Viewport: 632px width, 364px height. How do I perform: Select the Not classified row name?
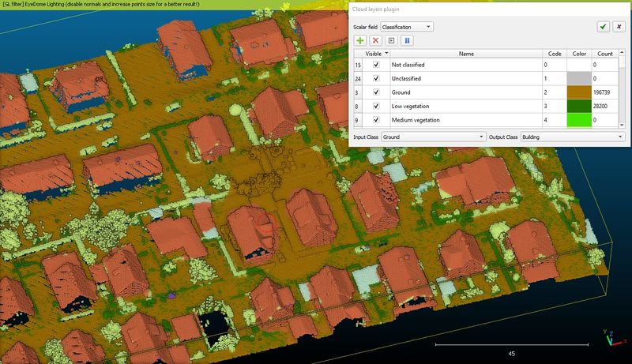coord(408,65)
